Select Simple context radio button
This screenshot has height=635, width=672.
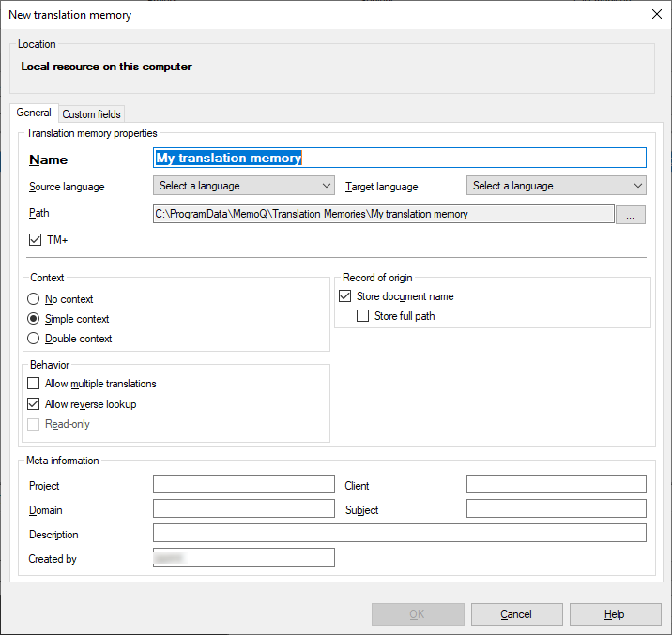tap(35, 319)
